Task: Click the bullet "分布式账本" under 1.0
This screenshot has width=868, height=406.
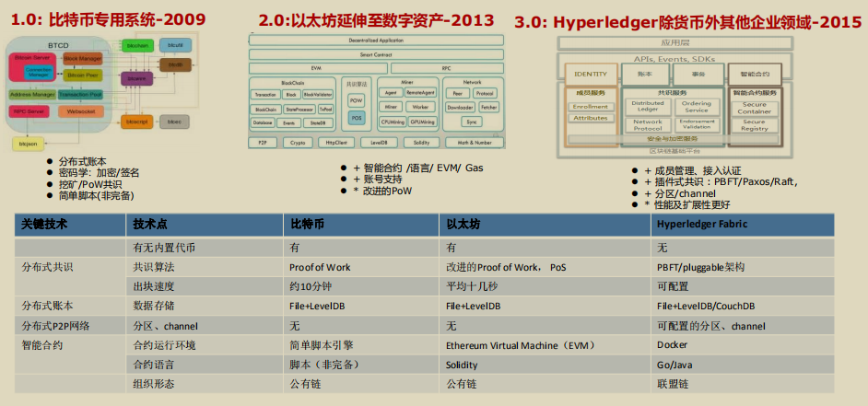Action: [x=82, y=162]
